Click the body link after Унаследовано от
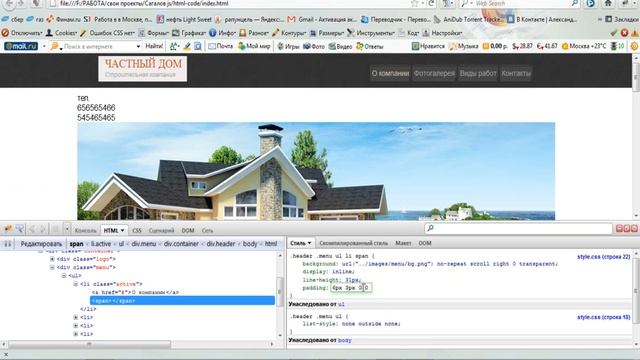Image resolution: width=640 pixels, height=360 pixels. click(344, 340)
